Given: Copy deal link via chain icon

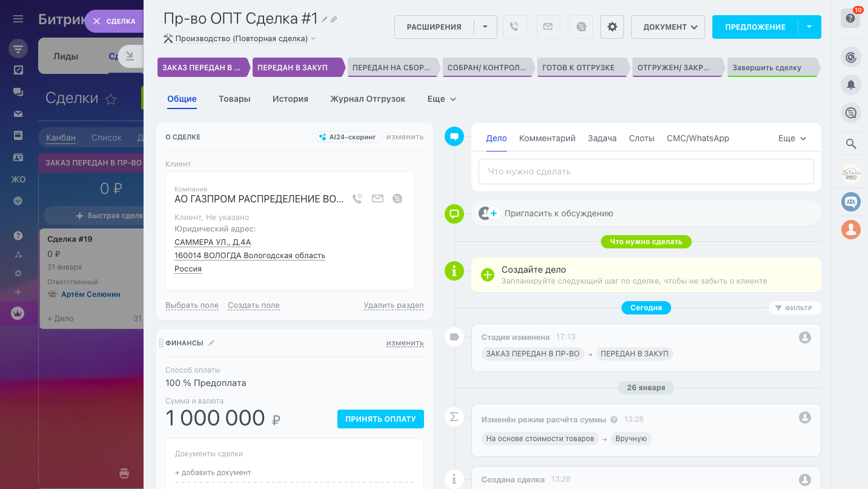Looking at the screenshot, I should (334, 19).
